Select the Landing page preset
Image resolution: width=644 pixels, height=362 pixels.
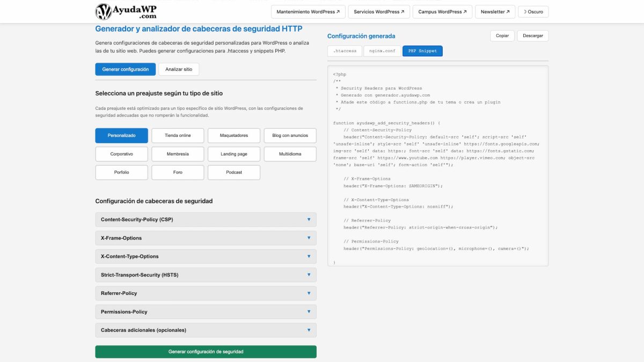point(234,154)
